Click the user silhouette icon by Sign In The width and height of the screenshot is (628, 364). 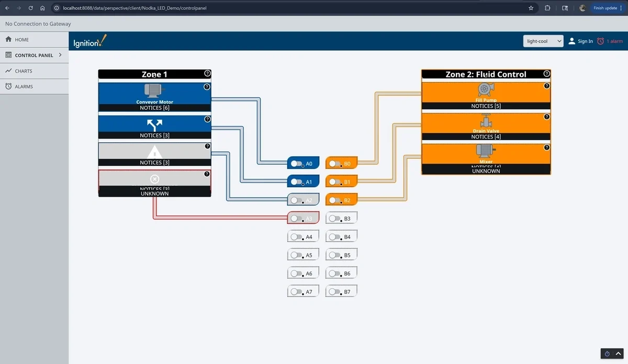572,41
